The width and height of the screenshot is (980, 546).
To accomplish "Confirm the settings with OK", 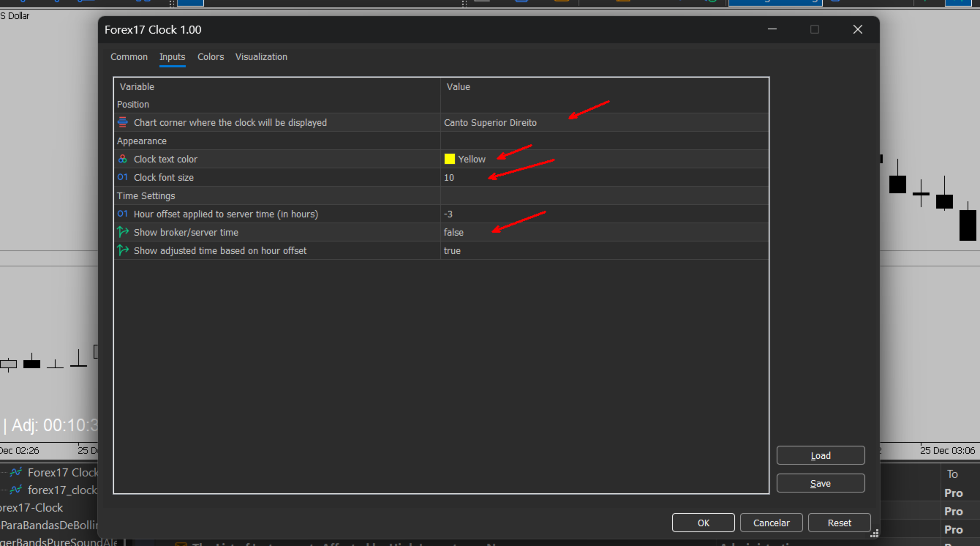I will [704, 523].
